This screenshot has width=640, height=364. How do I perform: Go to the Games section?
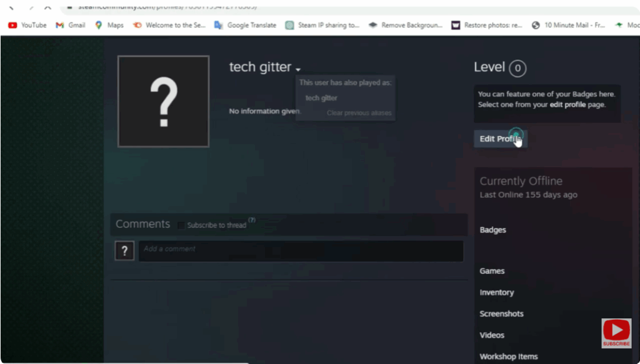(492, 271)
